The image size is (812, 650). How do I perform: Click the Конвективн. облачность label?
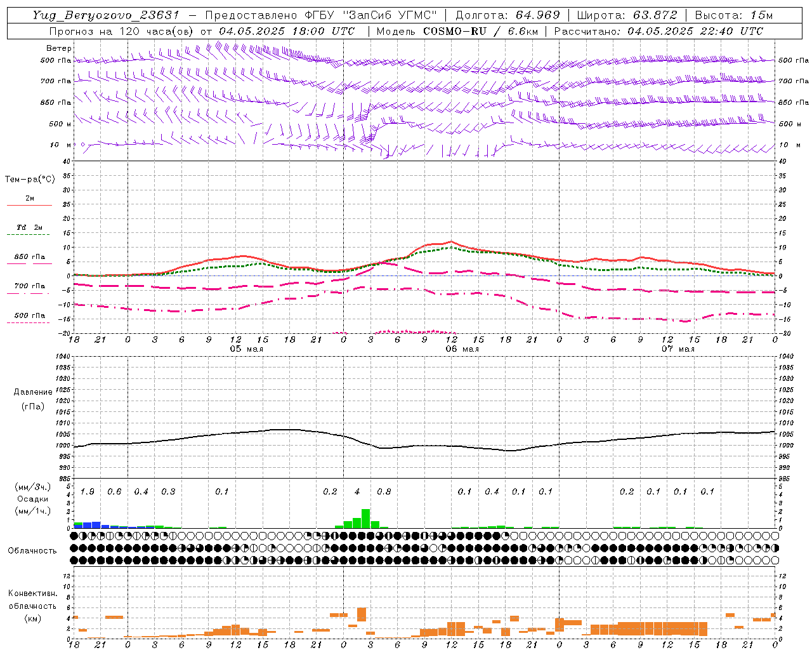pyautogui.click(x=32, y=600)
